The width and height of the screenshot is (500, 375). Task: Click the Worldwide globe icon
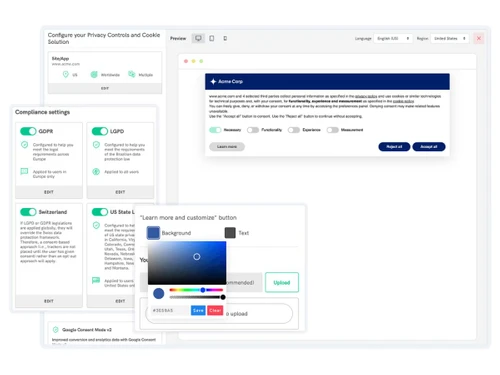pos(94,74)
